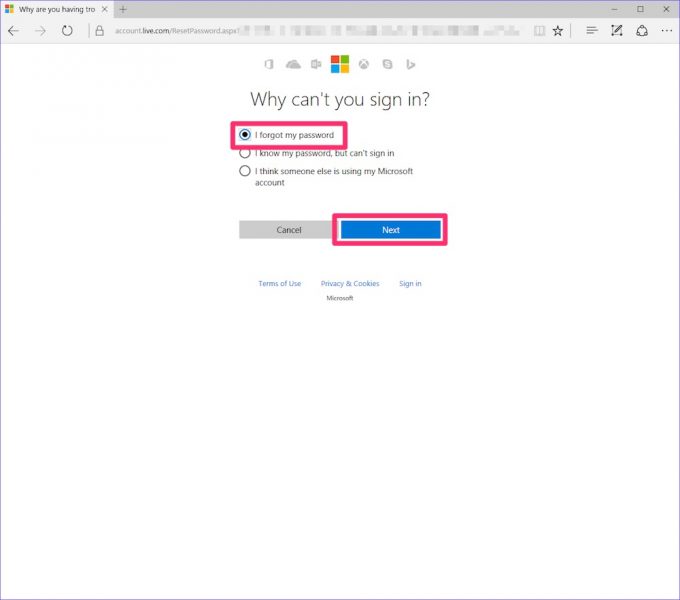
Task: Open a new tab with plus button
Action: [123, 9]
